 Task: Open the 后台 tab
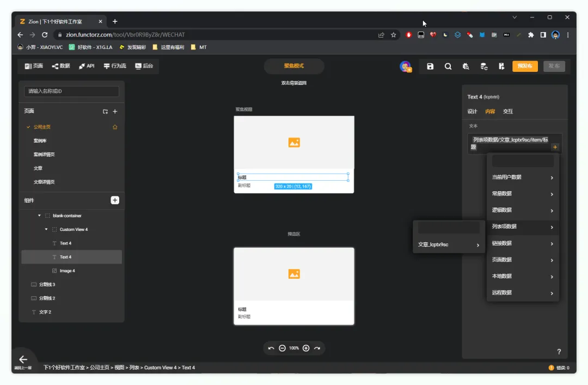tap(144, 66)
